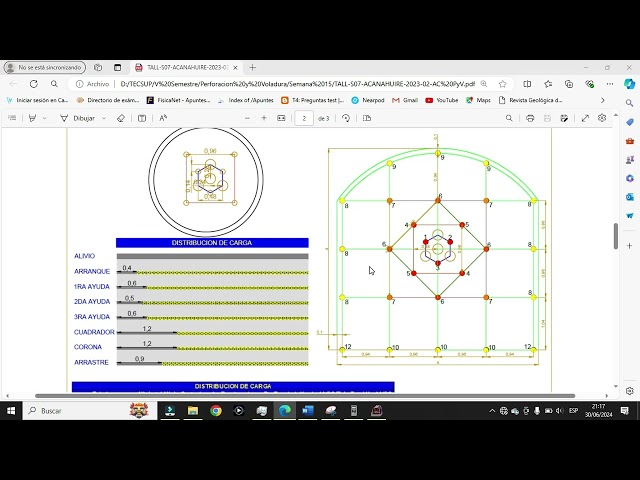
Task: Open highlight color dropdown arrow
Action: coord(44,118)
